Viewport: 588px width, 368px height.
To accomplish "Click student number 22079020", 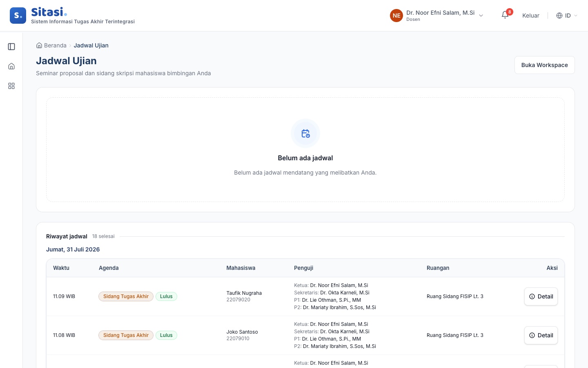I will click(238, 300).
